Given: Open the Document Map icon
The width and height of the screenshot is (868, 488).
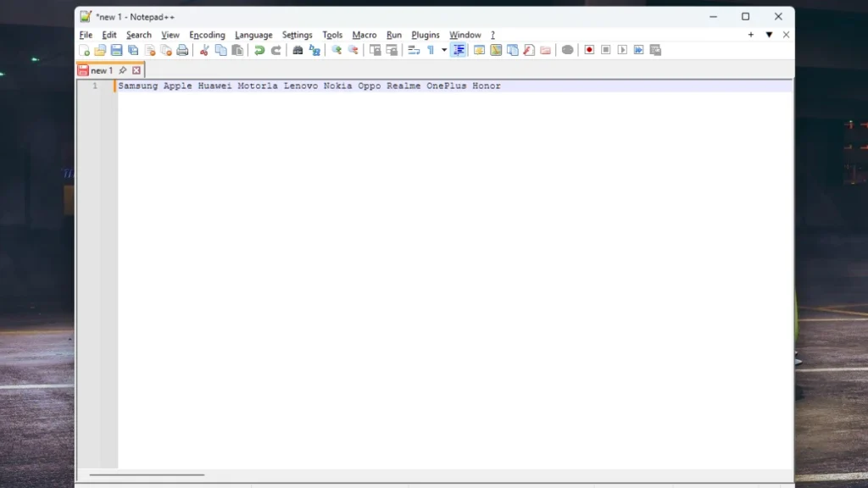Looking at the screenshot, I should [496, 50].
